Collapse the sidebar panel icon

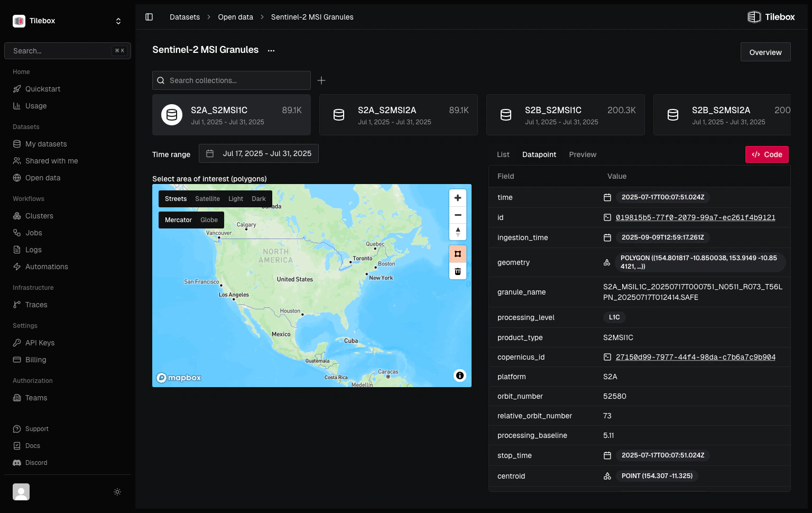149,17
